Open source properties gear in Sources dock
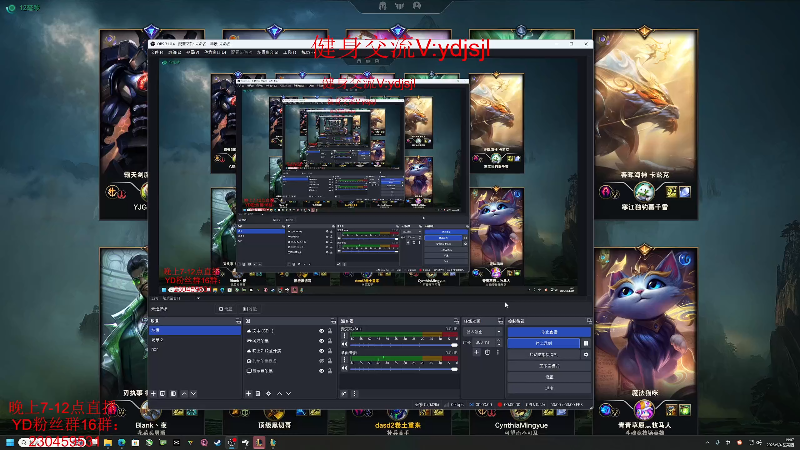800x450 pixels. click(x=268, y=394)
